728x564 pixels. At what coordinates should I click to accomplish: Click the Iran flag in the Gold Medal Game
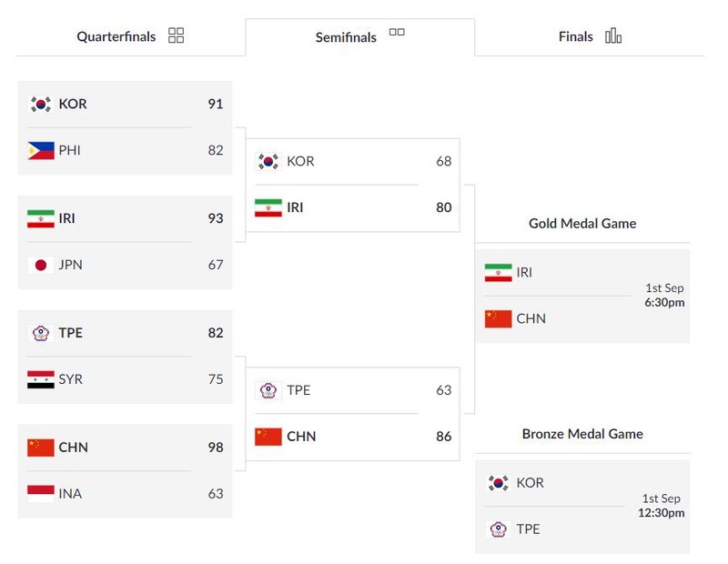pos(498,273)
